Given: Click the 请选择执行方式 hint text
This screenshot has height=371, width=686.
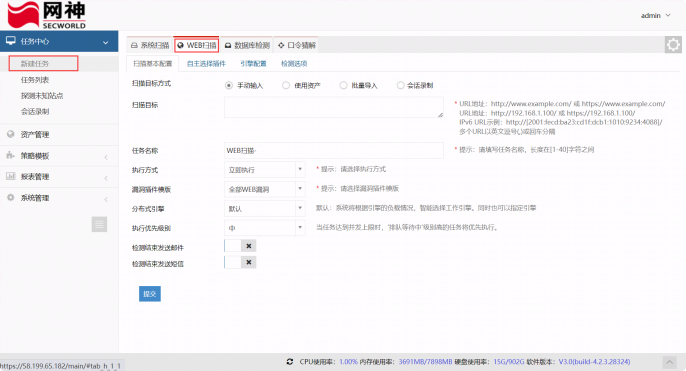Looking at the screenshot, I should tap(354, 169).
